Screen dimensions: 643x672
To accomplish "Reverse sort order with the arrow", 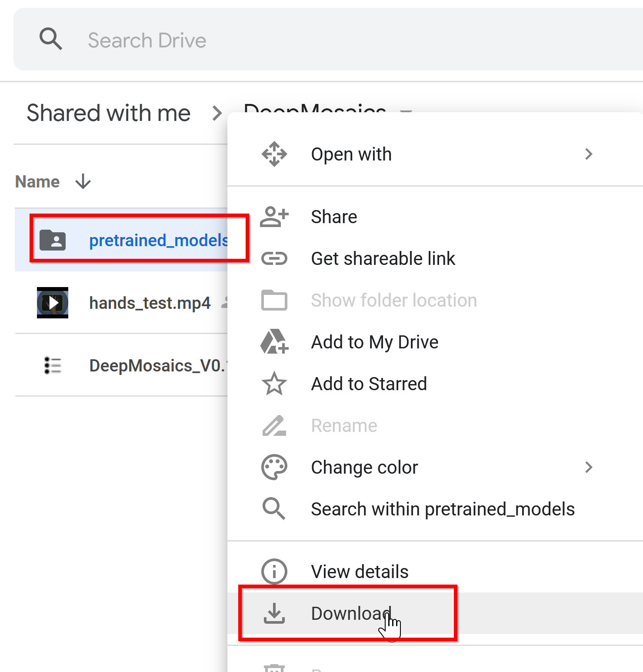I will pyautogui.click(x=83, y=182).
